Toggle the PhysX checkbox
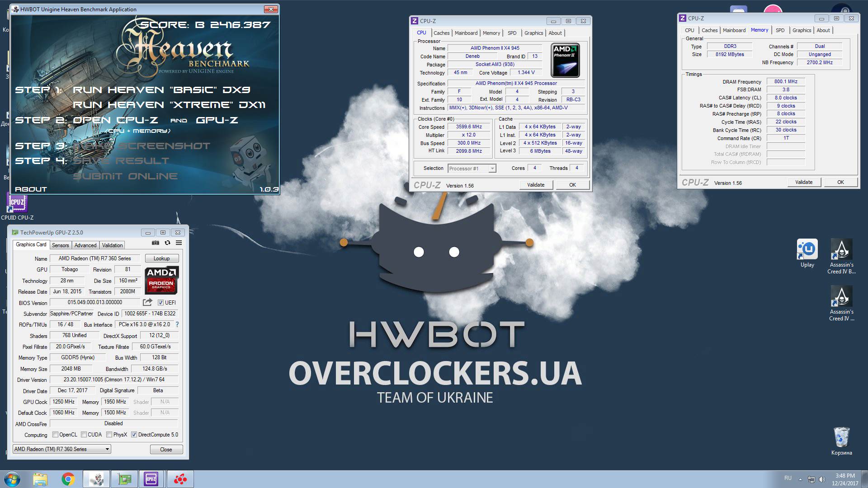The image size is (868, 488). tap(109, 435)
